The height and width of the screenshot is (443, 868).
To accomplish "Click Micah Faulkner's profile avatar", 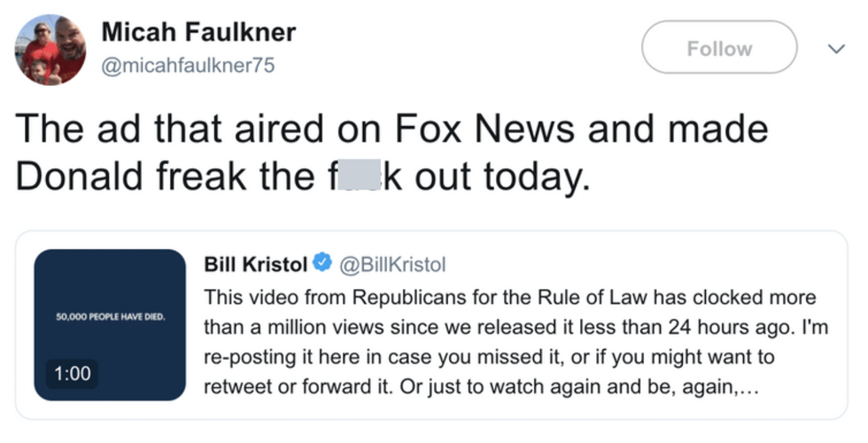I will tap(50, 50).
